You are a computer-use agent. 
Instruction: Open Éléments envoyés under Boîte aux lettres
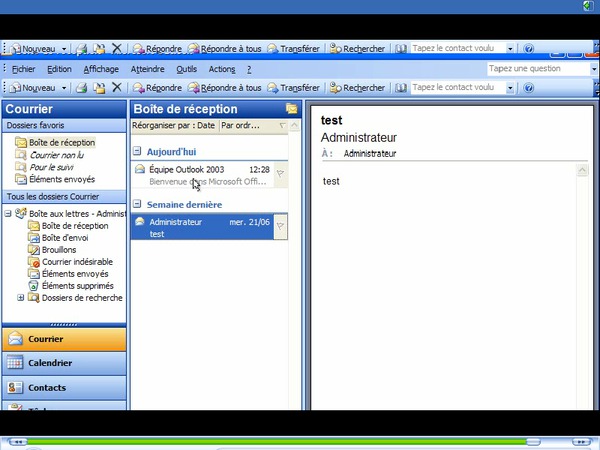click(x=68, y=274)
